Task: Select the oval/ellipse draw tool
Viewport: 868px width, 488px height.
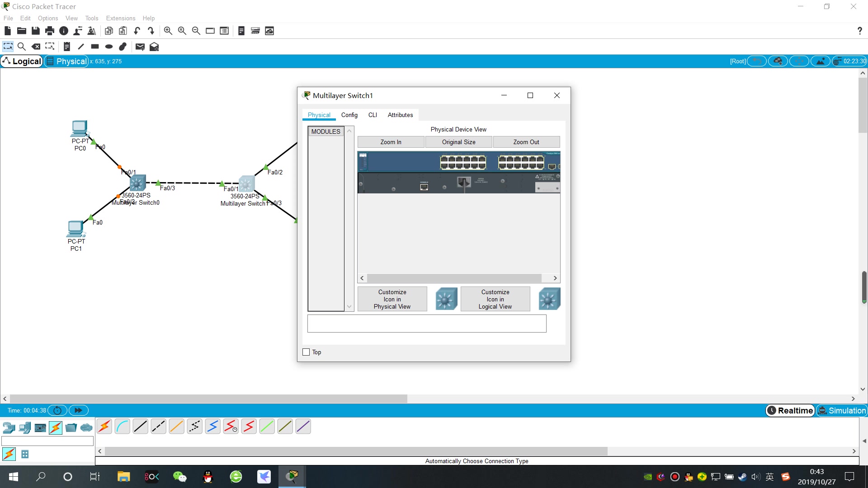Action: coord(109,47)
